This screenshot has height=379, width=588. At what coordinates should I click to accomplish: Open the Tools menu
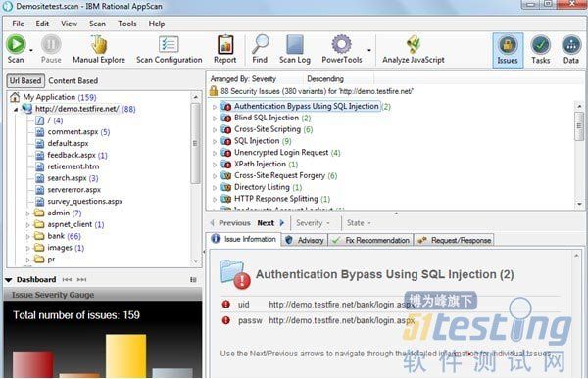[127, 24]
